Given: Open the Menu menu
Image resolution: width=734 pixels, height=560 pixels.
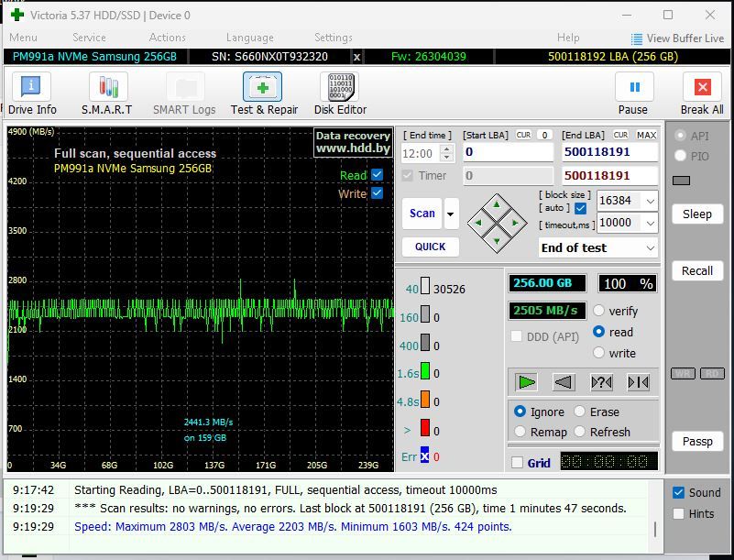Looking at the screenshot, I should click(23, 38).
